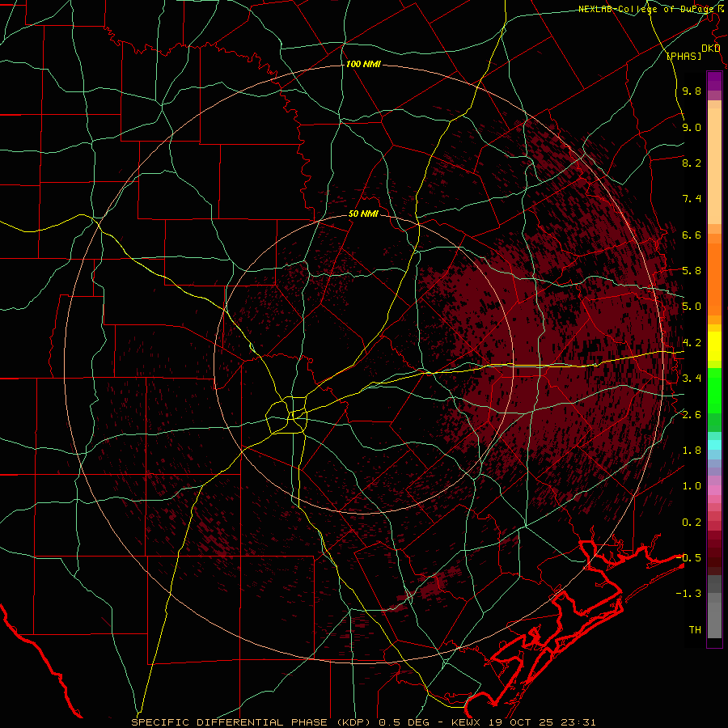
Task: Click the 1.8 value on color scale
Action: (692, 451)
